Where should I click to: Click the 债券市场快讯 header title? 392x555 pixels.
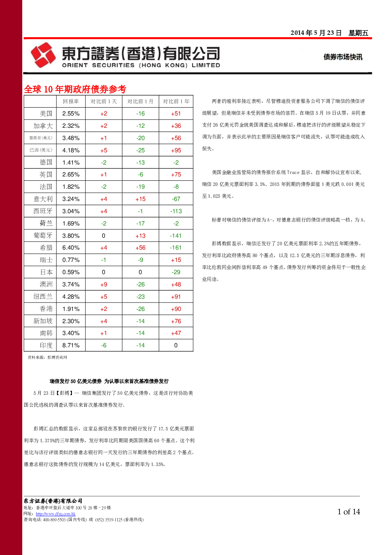coord(343,57)
